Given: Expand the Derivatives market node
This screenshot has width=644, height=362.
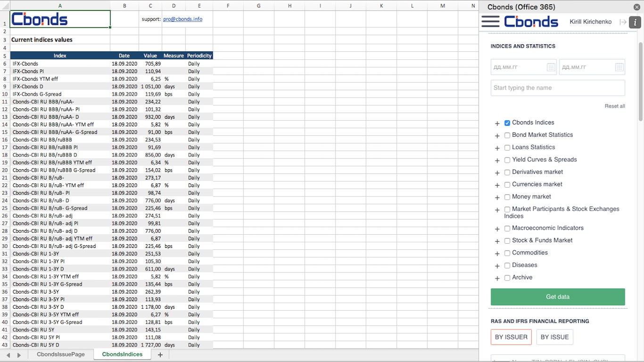Looking at the screenshot, I should pos(497,173).
